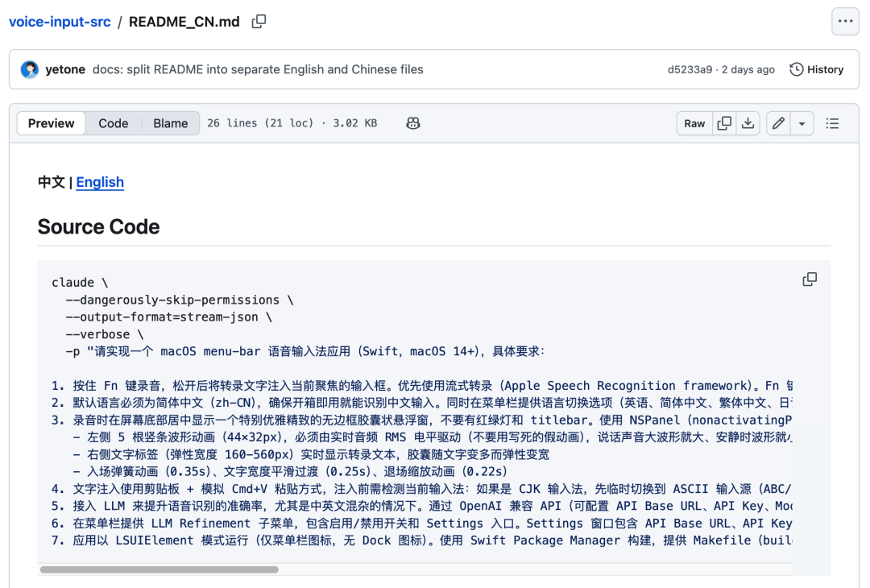
Task: Click the horizontal scrollbar of code block
Action: coord(159,569)
